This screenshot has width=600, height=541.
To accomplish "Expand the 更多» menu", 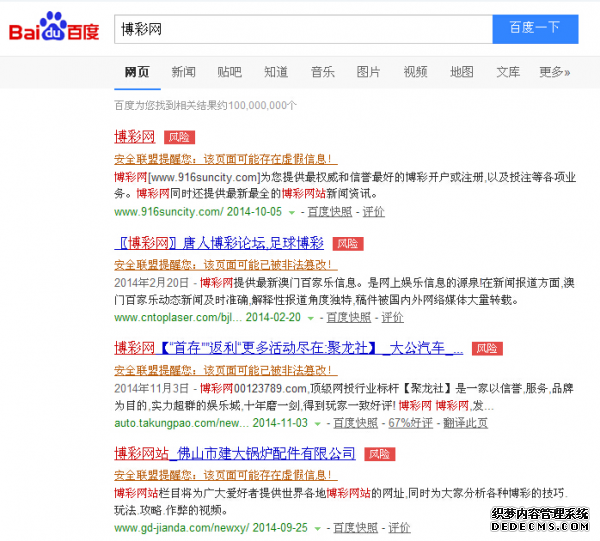I will click(554, 72).
